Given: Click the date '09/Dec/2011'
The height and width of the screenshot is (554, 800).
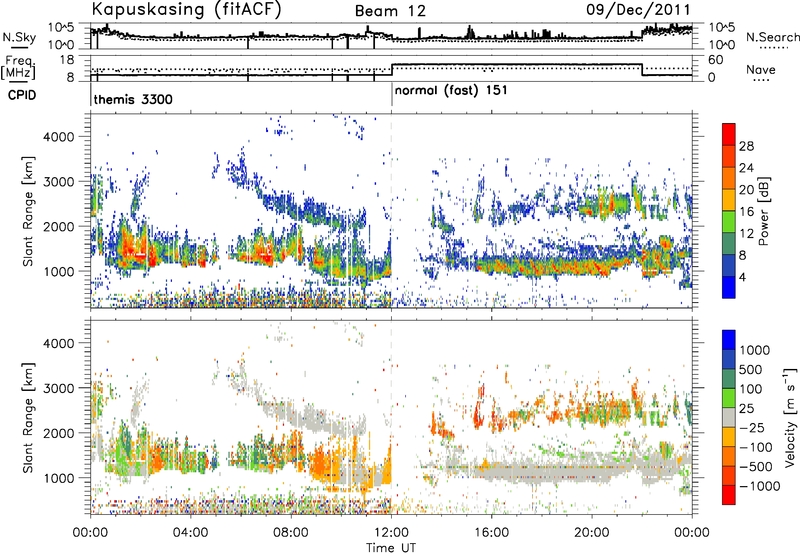Looking at the screenshot, I should (638, 10).
